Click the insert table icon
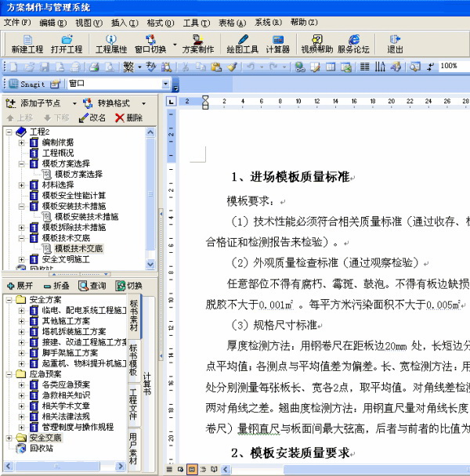 pos(331,67)
